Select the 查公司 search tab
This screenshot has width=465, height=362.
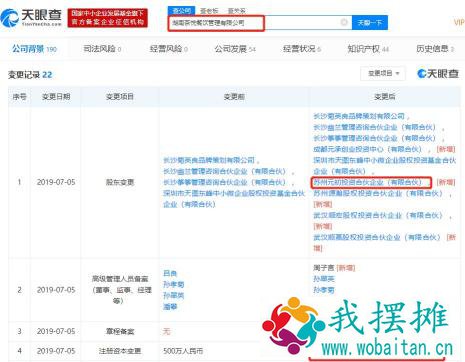[x=182, y=11]
